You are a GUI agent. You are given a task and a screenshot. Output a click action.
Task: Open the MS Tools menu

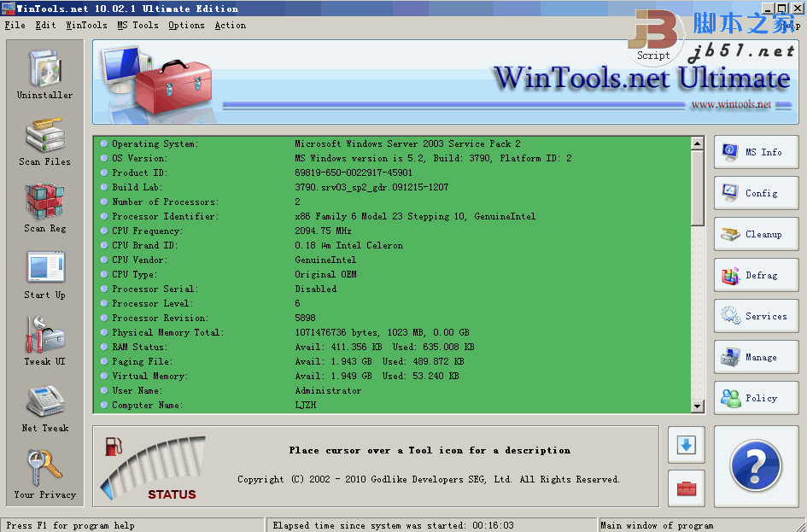coord(138,26)
